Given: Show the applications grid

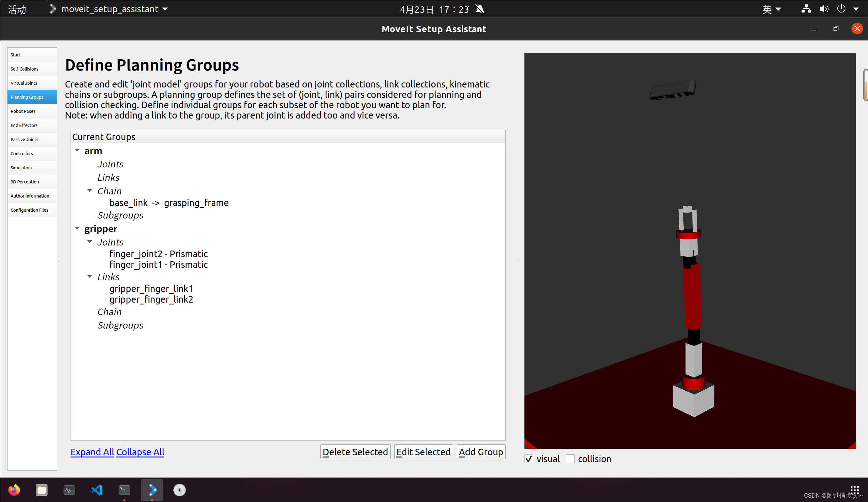Looking at the screenshot, I should click(x=855, y=489).
